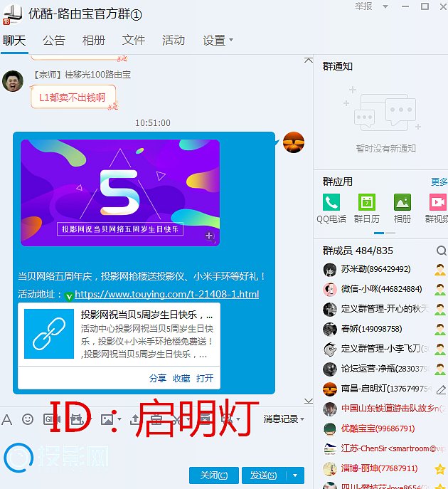The height and width of the screenshot is (489, 448).
Task: Edit group card for 南昌-启明灯
Action: (441, 389)
